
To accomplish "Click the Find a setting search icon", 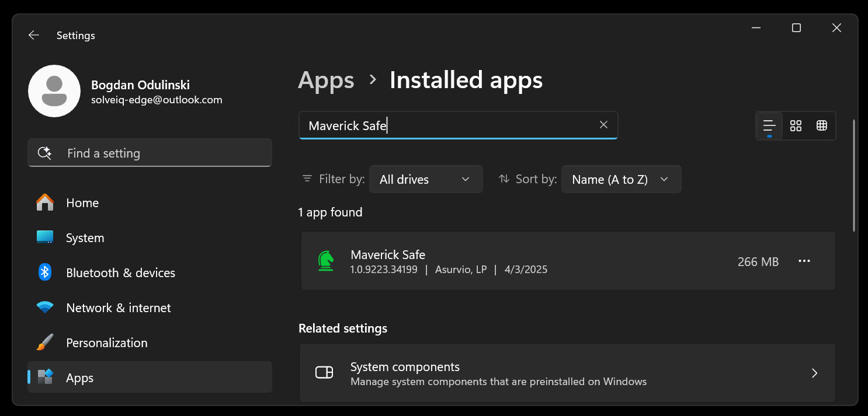I will click(45, 153).
